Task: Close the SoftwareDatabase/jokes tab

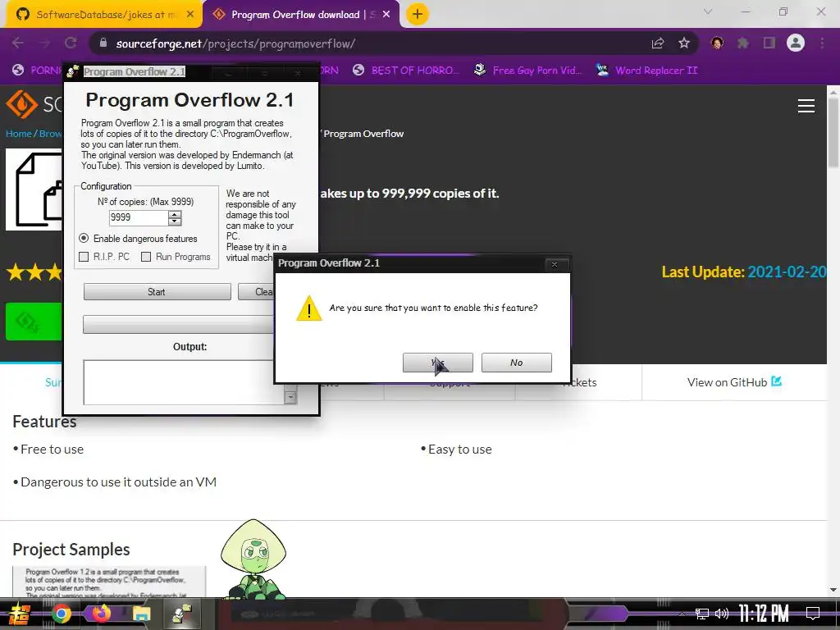Action: tap(190, 15)
